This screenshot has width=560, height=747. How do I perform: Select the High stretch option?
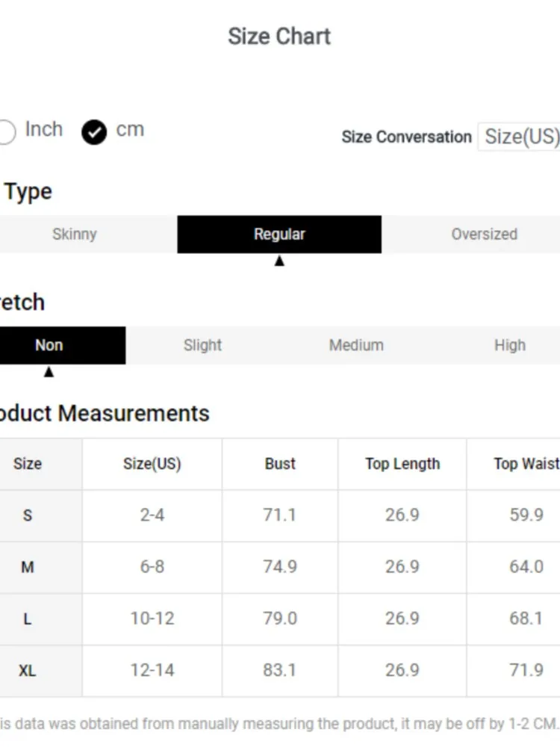(x=509, y=345)
